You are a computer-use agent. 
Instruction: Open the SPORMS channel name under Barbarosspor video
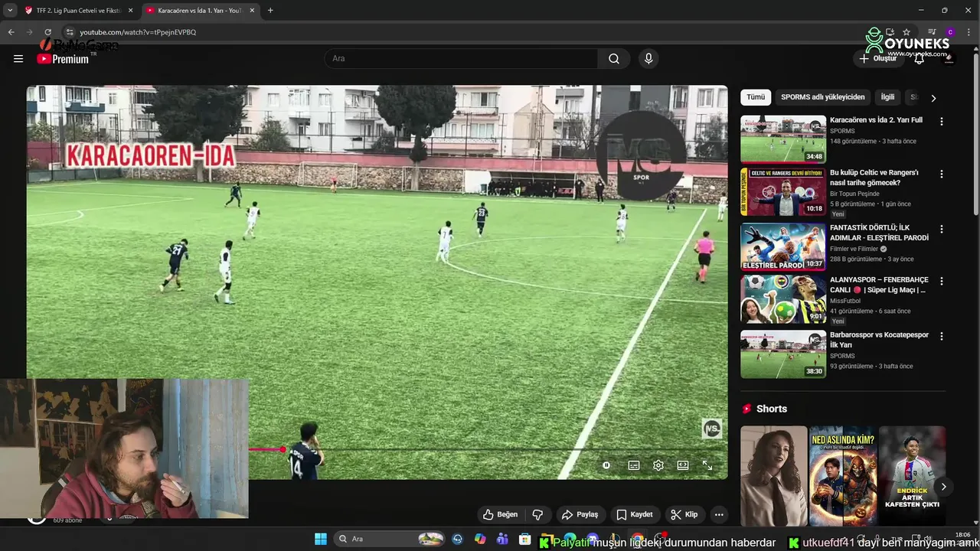842,356
